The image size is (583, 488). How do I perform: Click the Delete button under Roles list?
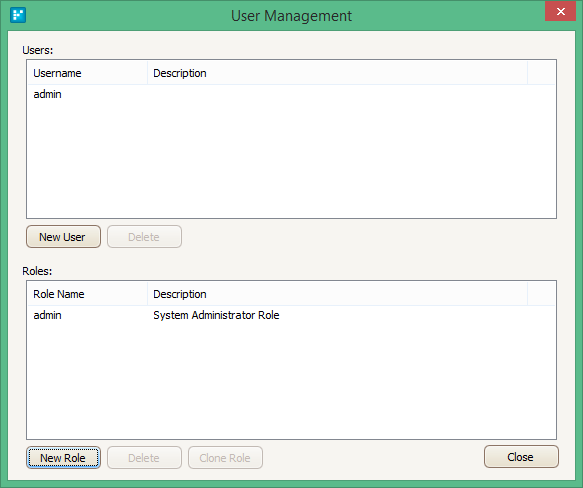tap(144, 458)
